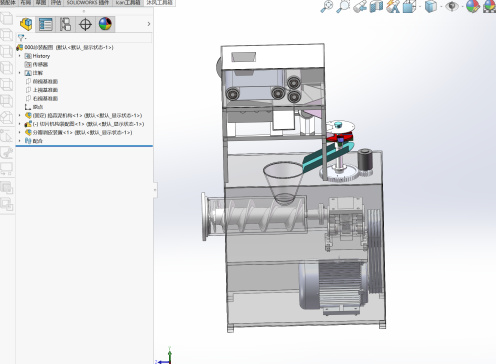Expand the 注解 annotations node
496x364 pixels.
20,73
